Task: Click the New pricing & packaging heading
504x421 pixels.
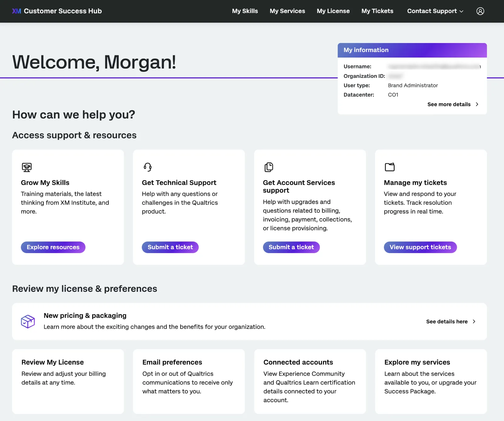Action: (x=85, y=316)
